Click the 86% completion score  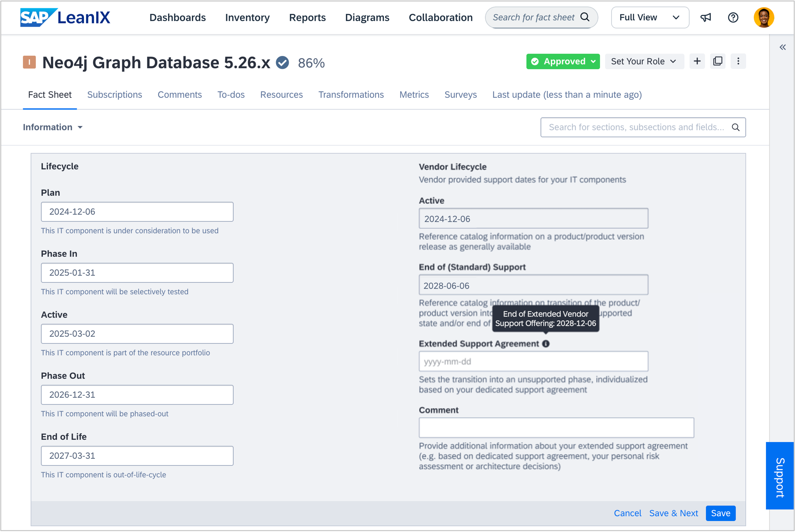pyautogui.click(x=311, y=63)
